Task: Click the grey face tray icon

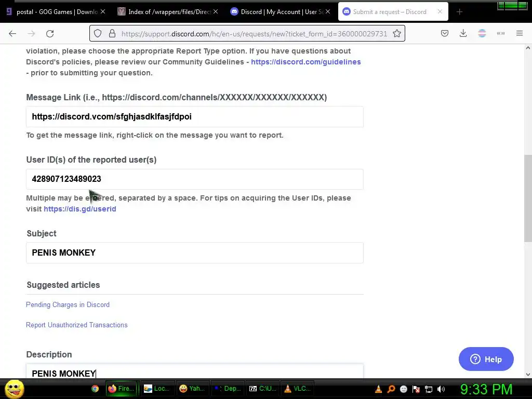Action: coord(403,389)
